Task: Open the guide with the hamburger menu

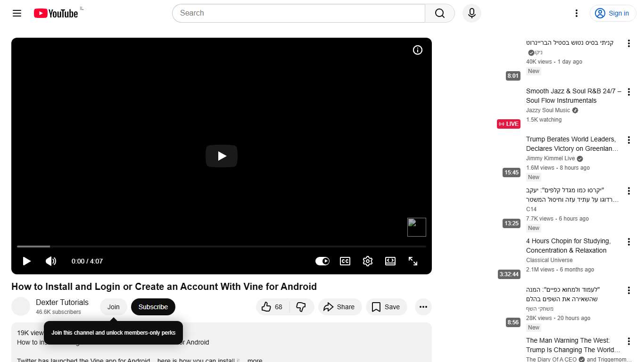Action: coord(17,13)
